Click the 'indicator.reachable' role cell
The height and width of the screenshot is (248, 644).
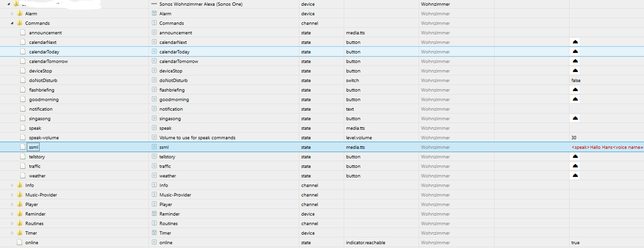pos(366,242)
